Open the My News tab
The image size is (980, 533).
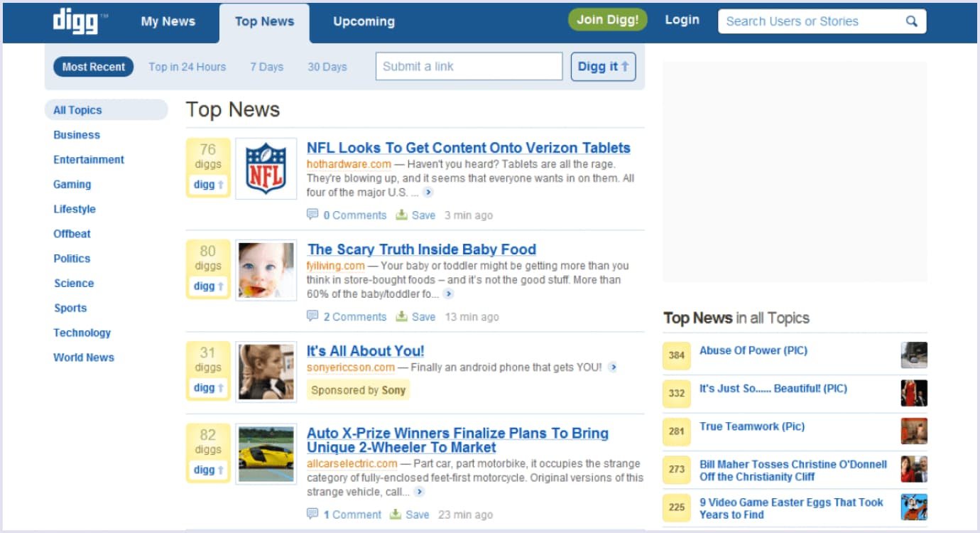168,21
